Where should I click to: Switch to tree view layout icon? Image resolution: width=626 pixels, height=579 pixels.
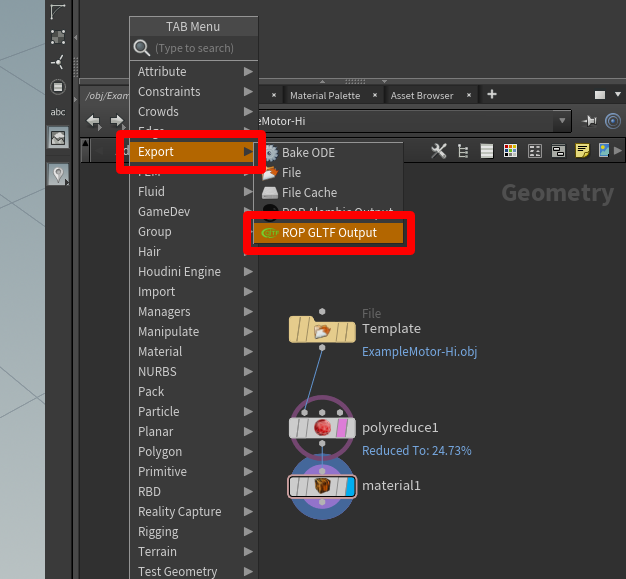point(463,151)
